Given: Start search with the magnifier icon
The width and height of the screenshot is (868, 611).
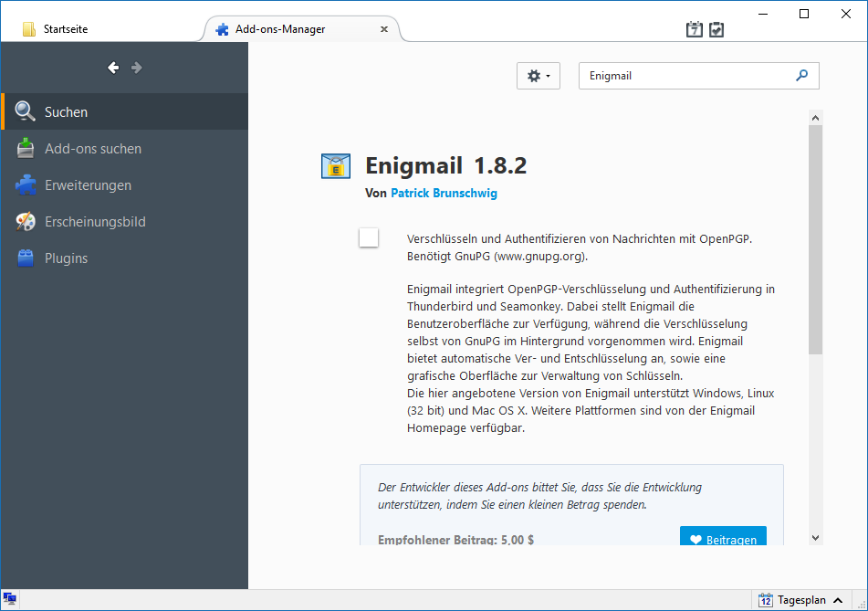Looking at the screenshot, I should [801, 75].
